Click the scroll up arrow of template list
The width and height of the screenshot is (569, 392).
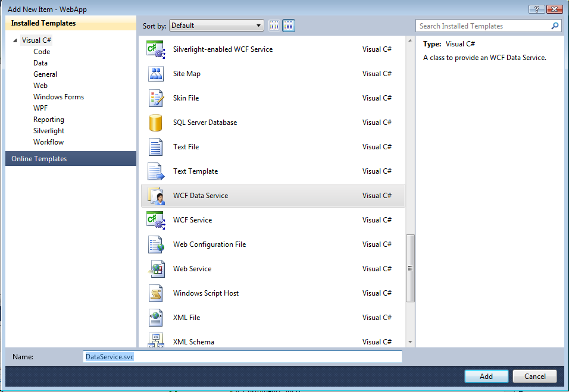(410, 40)
